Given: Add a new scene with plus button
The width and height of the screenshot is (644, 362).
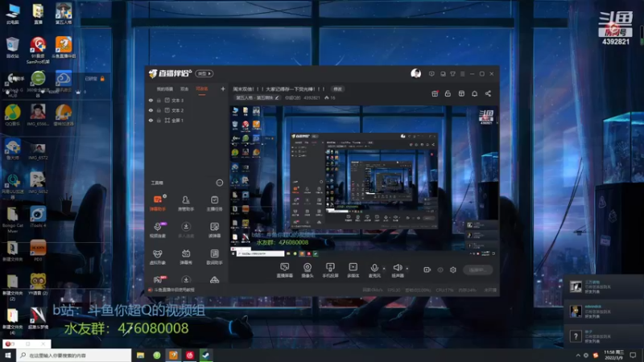Looking at the screenshot, I should click(223, 88).
